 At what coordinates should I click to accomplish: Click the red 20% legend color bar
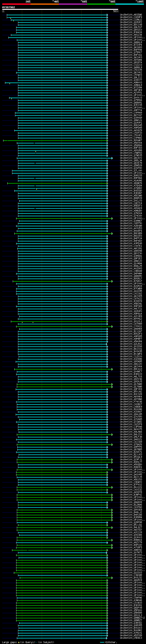[16, 4]
